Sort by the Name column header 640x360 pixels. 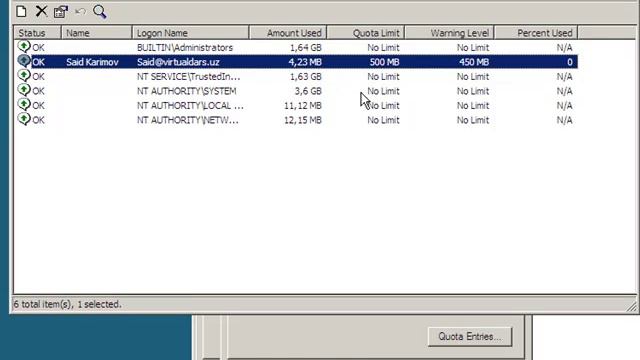(97, 33)
